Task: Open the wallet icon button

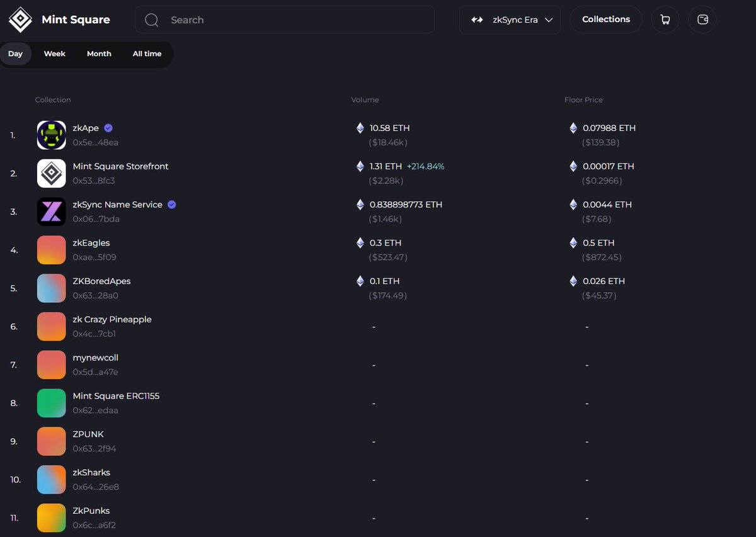Action: click(702, 20)
